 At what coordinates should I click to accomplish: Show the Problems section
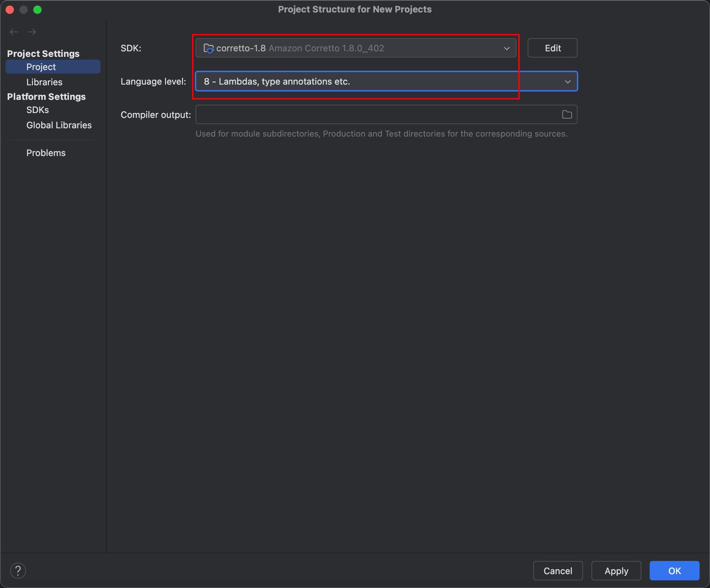46,153
